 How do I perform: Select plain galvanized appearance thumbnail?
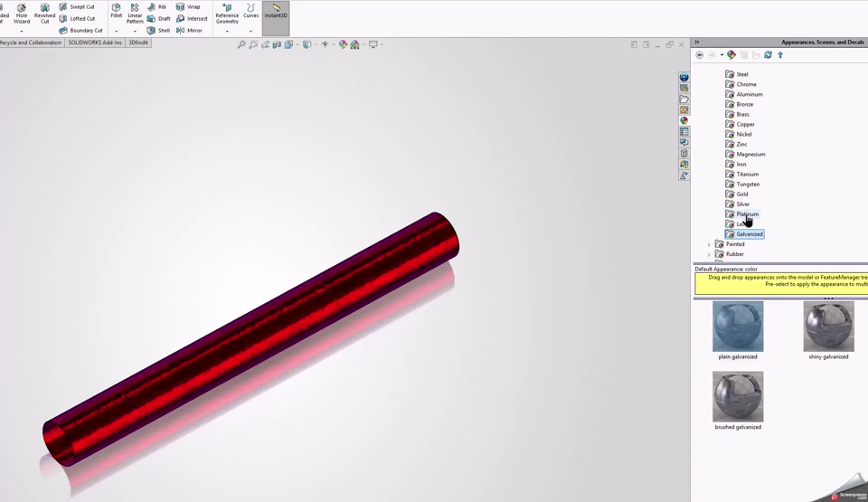[738, 327]
